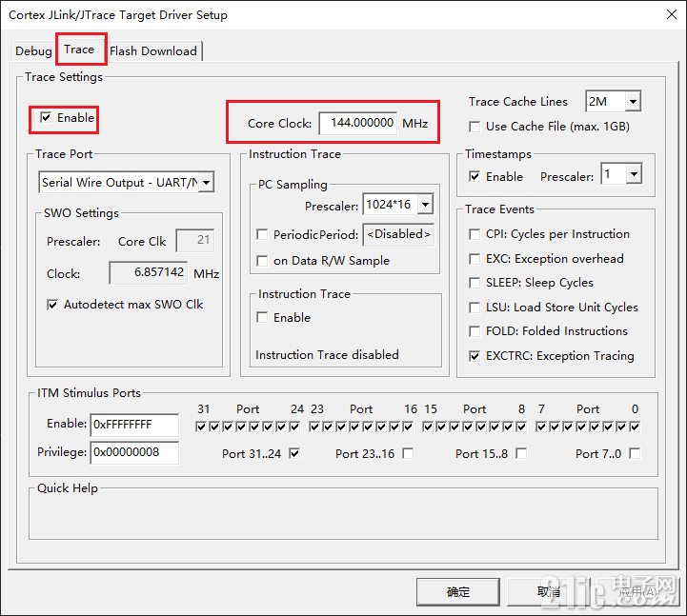The height and width of the screenshot is (616, 687).
Task: Open the Flash Download tab
Action: [x=153, y=50]
